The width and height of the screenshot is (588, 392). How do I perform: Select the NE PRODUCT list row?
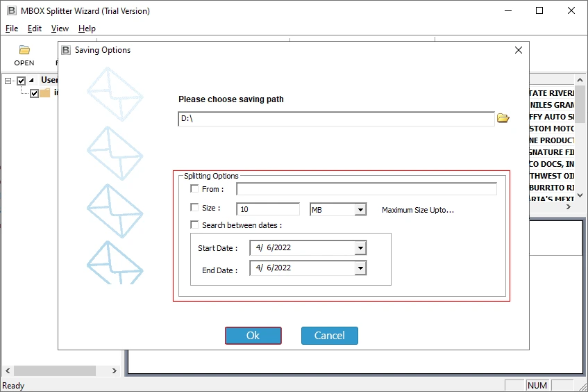point(552,140)
